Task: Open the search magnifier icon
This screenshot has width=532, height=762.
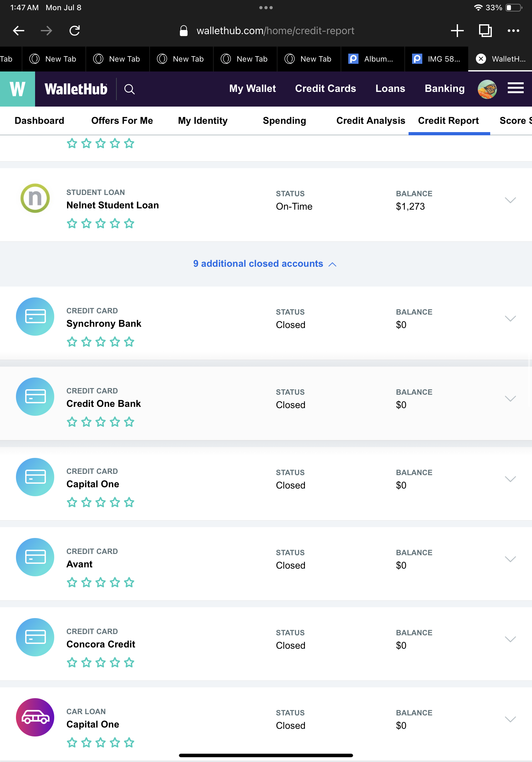Action: [129, 89]
